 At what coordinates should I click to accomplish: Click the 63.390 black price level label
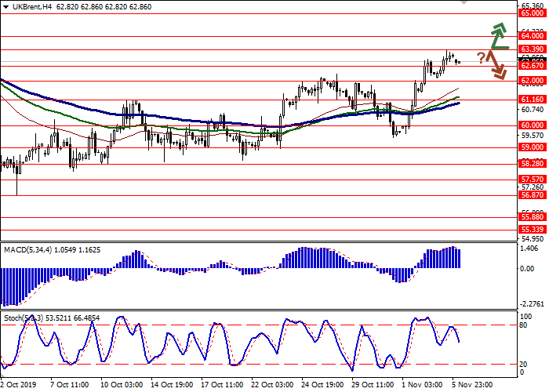(533, 49)
